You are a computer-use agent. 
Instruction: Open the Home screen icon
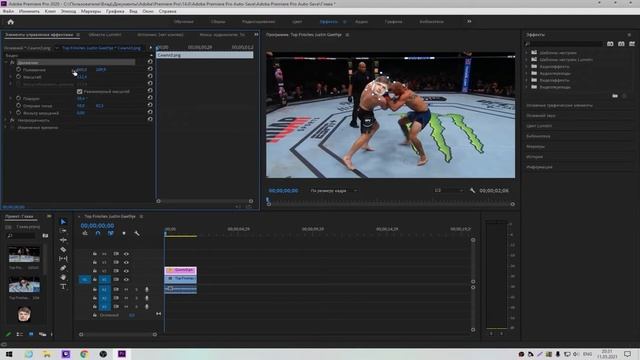[x=11, y=22]
